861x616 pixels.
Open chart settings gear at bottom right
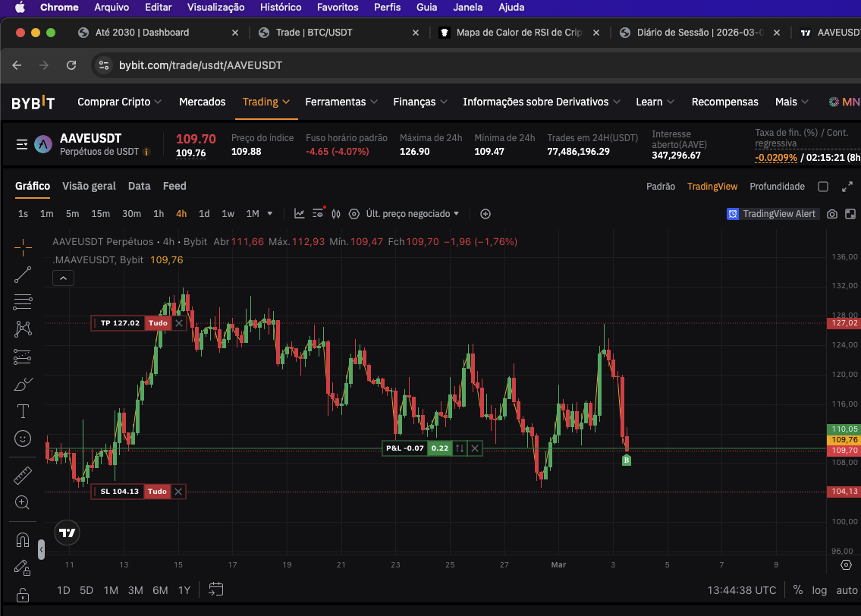tap(847, 565)
